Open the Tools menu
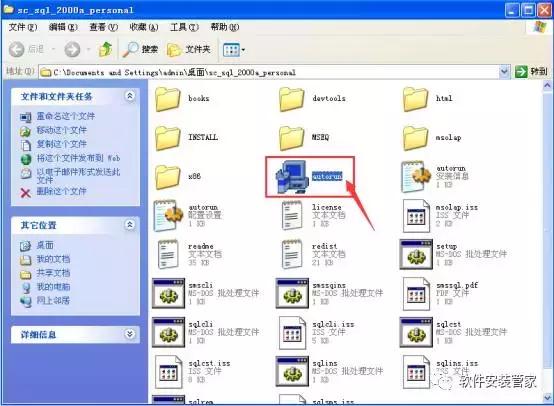The image size is (554, 406). pos(184,27)
